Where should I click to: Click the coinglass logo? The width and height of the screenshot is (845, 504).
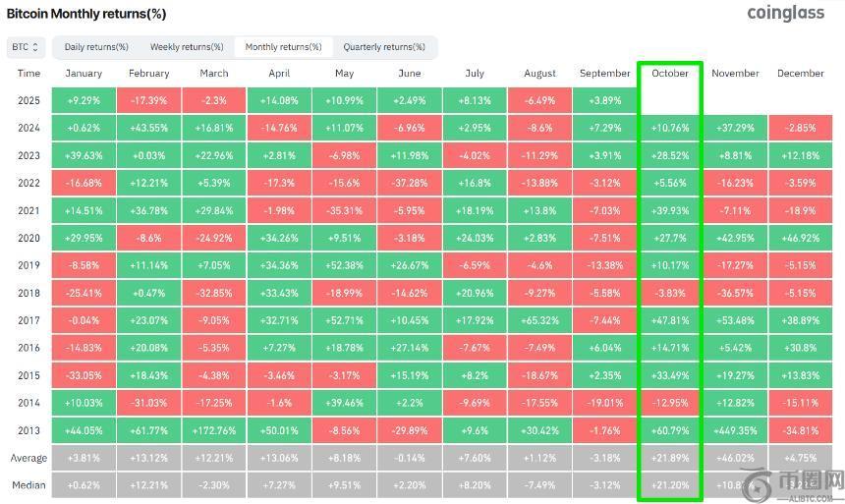coord(785,13)
